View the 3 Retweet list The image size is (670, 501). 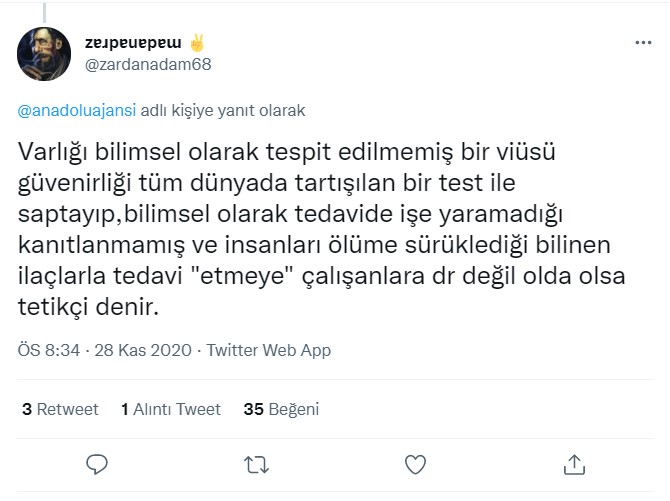pyautogui.click(x=60, y=409)
